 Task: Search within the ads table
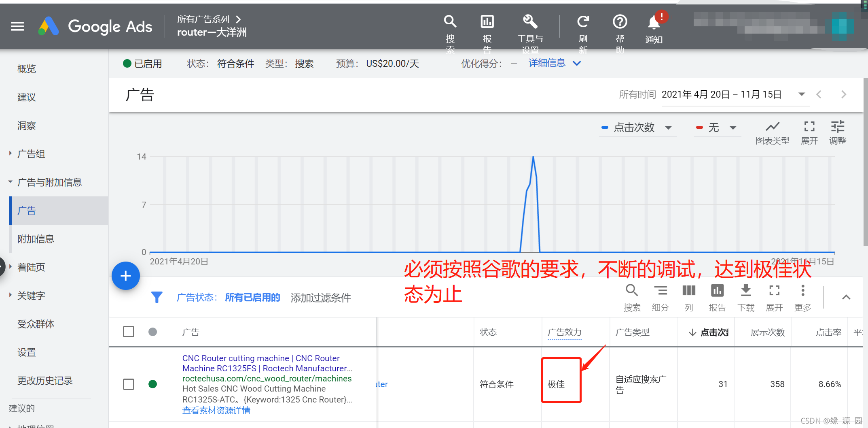point(632,290)
